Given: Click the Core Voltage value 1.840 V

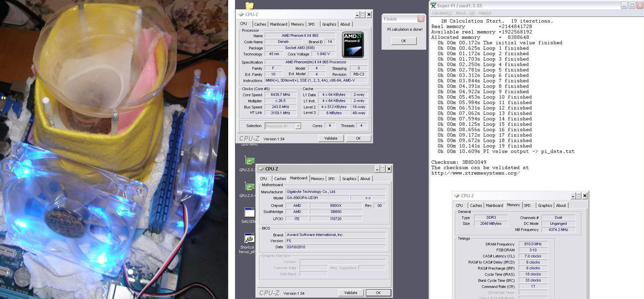Looking at the screenshot, I should pos(323,54).
